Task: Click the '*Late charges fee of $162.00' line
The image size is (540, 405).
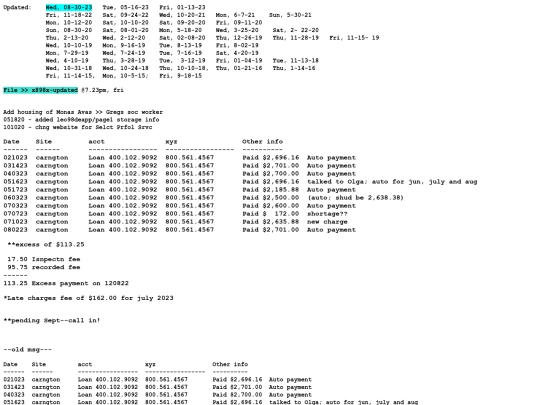Action: 89,298
